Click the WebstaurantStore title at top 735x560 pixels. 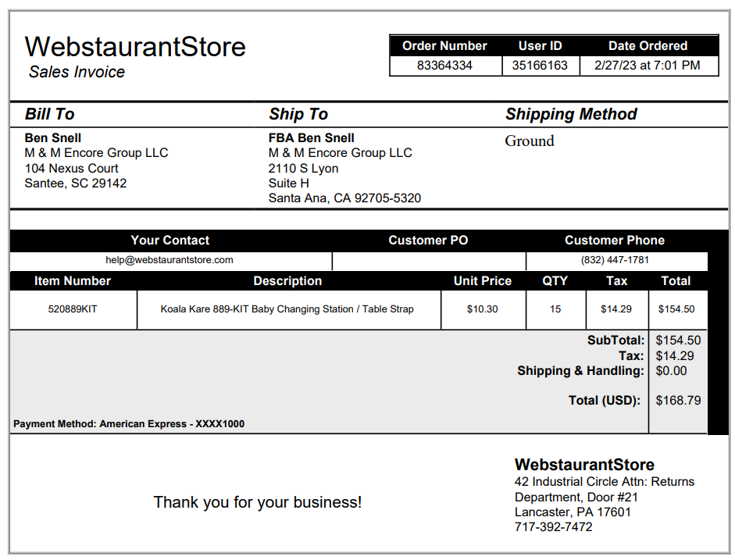[x=135, y=47]
